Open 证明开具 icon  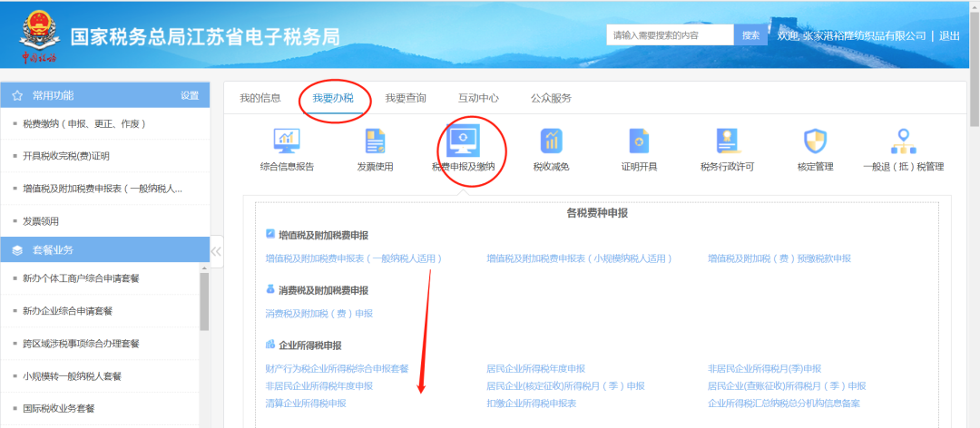click(640, 141)
